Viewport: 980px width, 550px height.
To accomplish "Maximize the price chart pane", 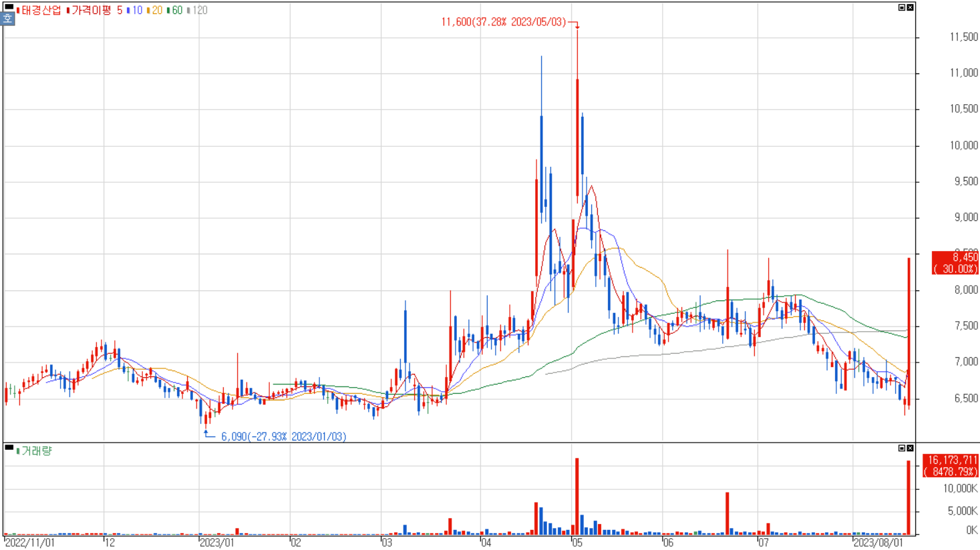I will [x=901, y=7].
